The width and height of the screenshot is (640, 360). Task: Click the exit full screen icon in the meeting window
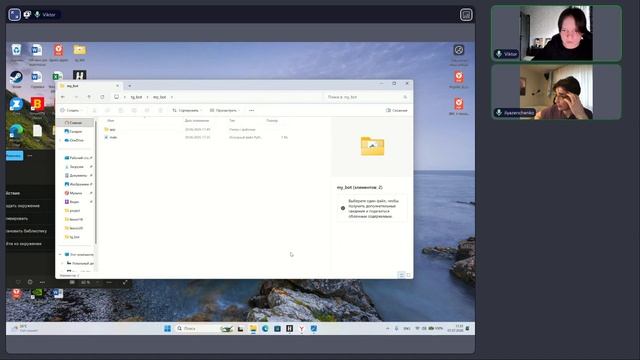coord(15,15)
